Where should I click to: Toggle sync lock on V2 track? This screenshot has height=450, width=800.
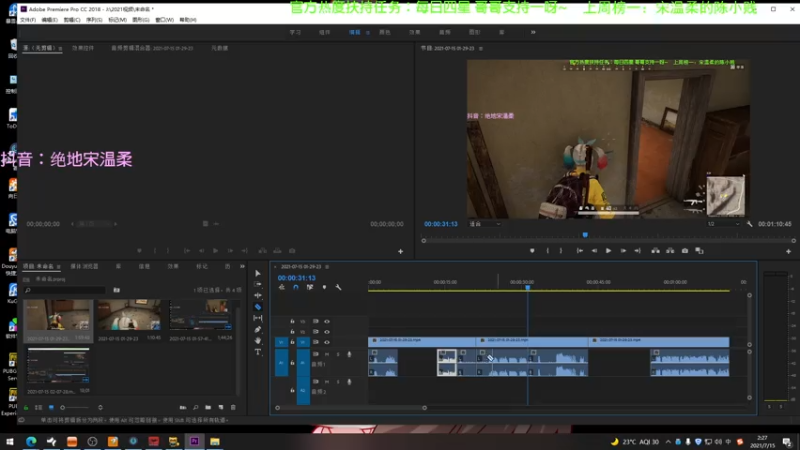pyautogui.click(x=316, y=332)
